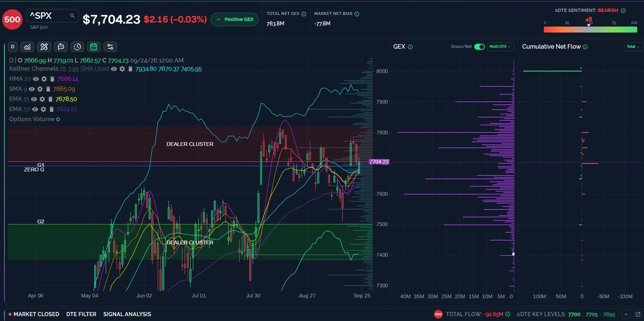Hide the Keltner Channels indicator

[114, 69]
